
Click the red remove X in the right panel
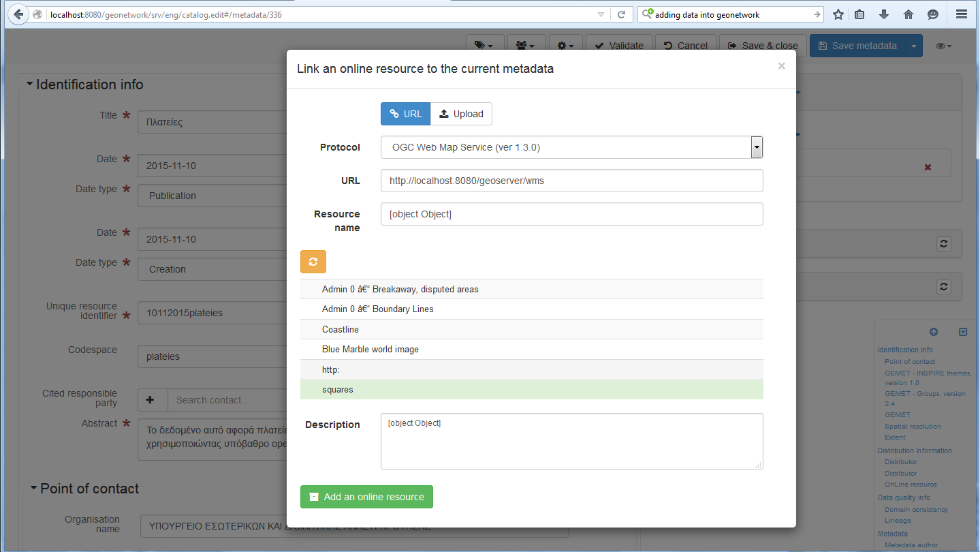point(928,167)
